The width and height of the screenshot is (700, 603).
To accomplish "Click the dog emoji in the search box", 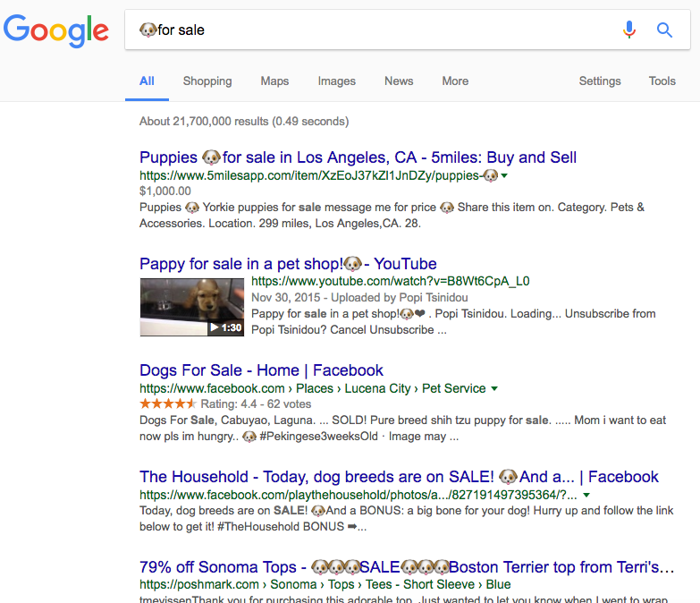I will 148,30.
